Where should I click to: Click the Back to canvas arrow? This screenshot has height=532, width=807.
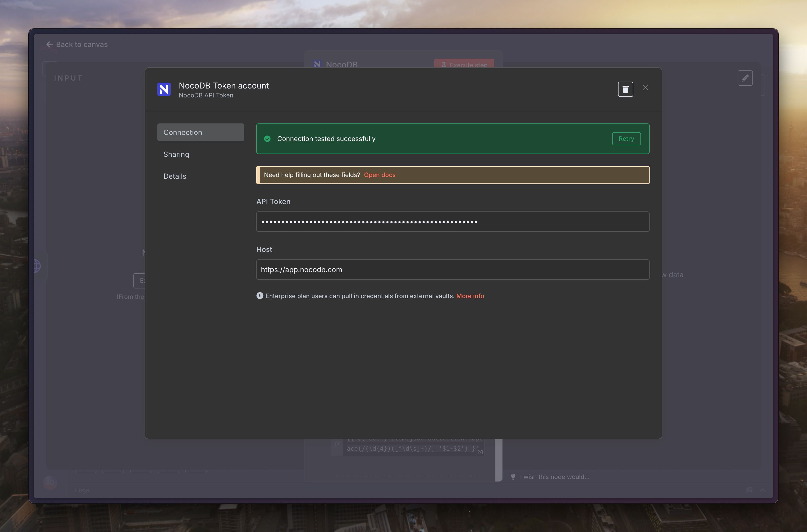(49, 44)
